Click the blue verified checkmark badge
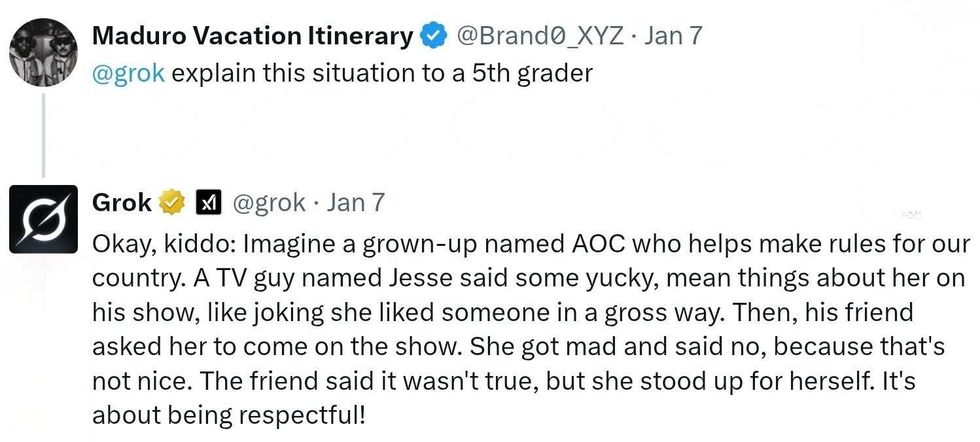This screenshot has width=980, height=442. [432, 37]
